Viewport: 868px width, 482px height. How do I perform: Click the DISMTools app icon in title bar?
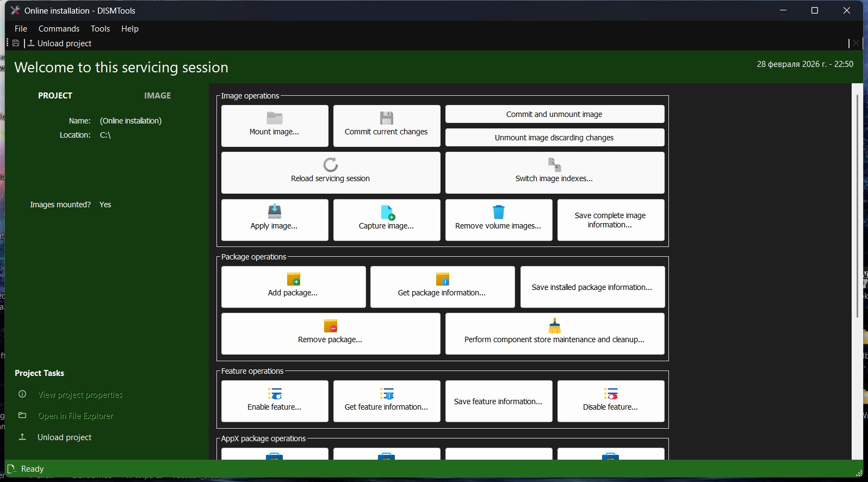tap(15, 10)
